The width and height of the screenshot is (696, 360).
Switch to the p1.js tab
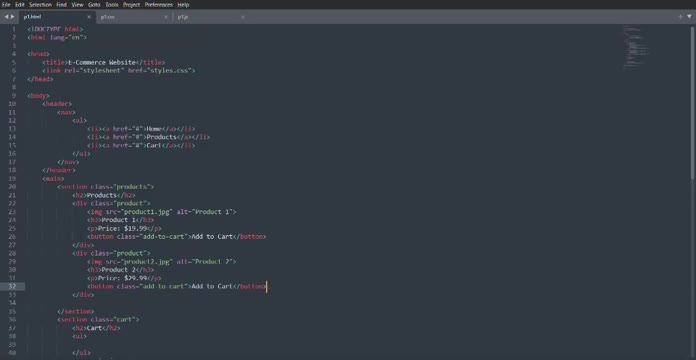[x=182, y=17]
